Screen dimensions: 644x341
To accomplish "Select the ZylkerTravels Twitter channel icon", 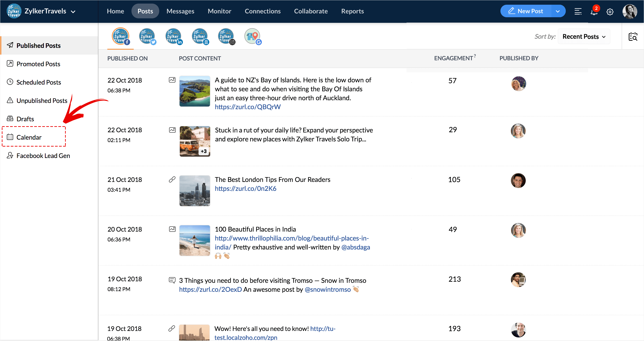I will pyautogui.click(x=147, y=36).
